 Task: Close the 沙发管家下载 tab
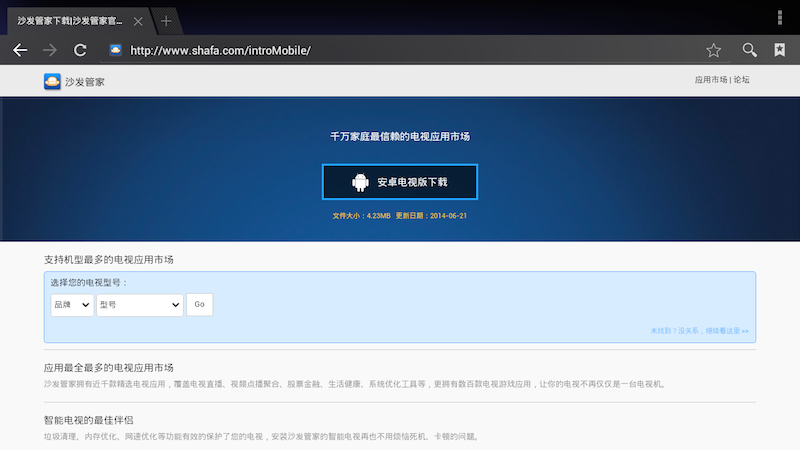point(138,21)
